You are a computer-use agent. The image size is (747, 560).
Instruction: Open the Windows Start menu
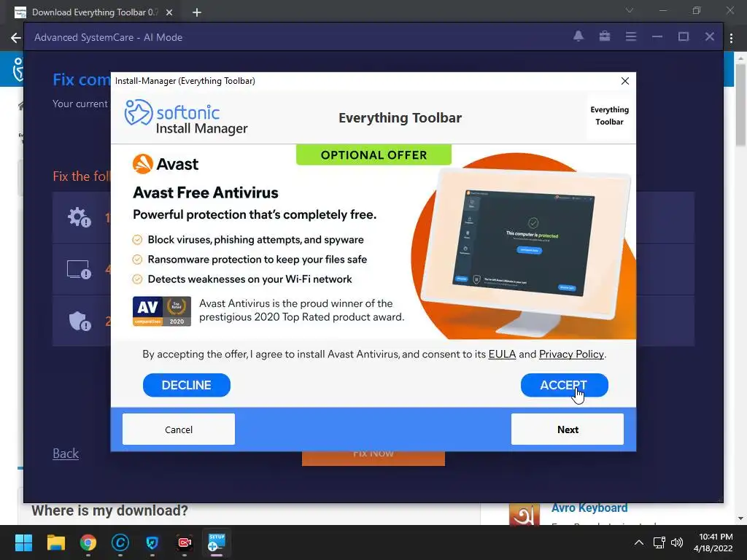[x=23, y=542]
